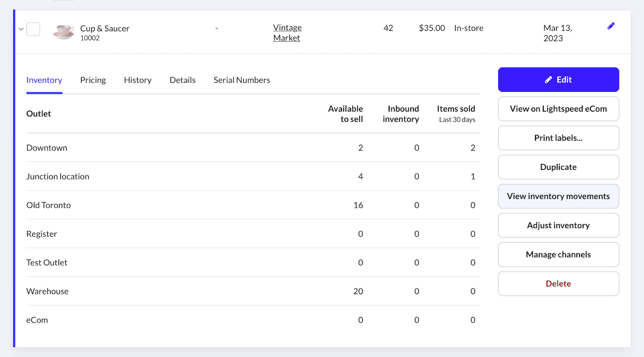Click View on Lightspeed eCom button

558,109
